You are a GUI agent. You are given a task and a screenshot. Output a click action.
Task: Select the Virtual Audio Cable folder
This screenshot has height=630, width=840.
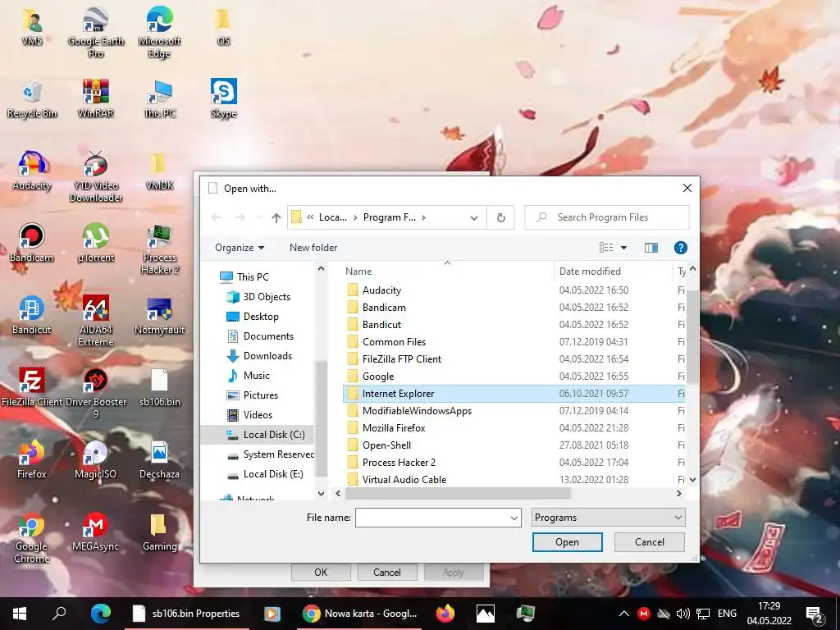tap(514, 479)
